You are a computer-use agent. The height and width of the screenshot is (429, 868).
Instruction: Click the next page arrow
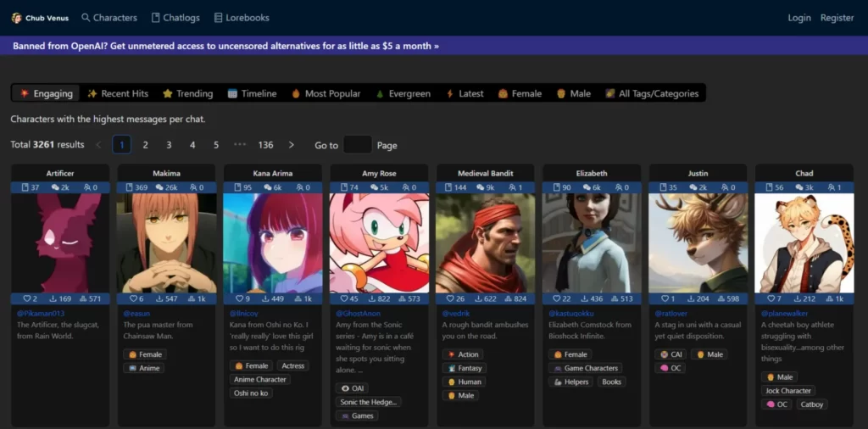pyautogui.click(x=292, y=145)
